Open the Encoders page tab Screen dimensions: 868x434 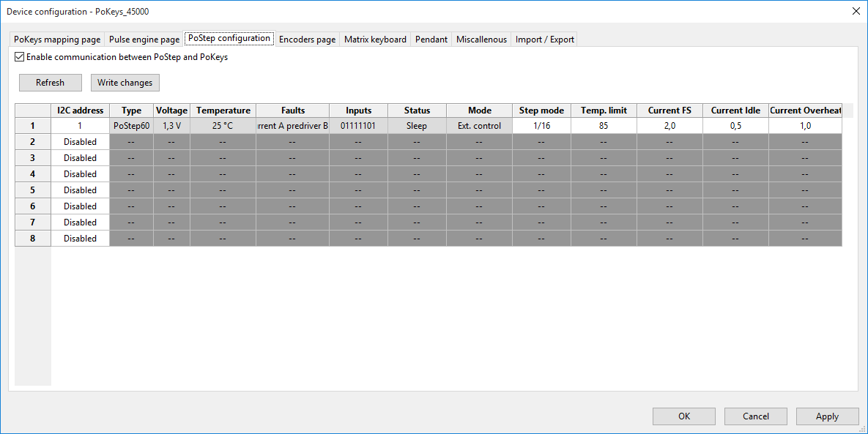(x=307, y=40)
